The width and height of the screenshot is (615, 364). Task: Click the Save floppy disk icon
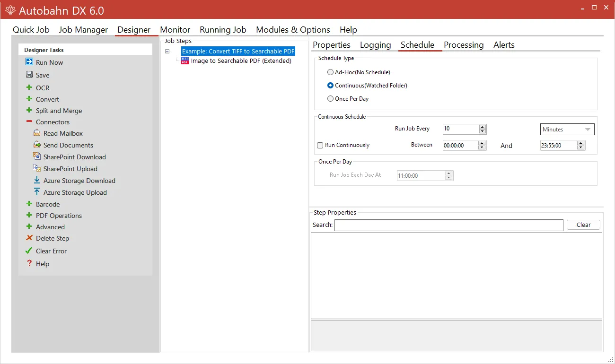(29, 75)
